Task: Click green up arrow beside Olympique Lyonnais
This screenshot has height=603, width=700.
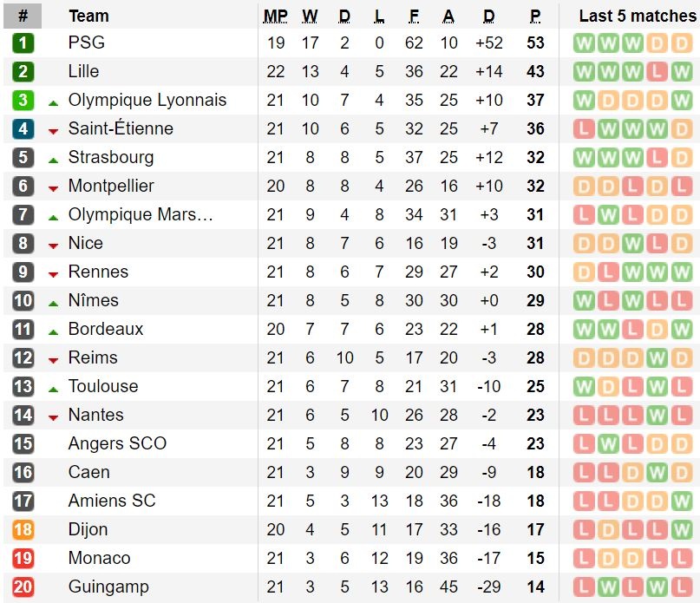Action: (x=53, y=102)
